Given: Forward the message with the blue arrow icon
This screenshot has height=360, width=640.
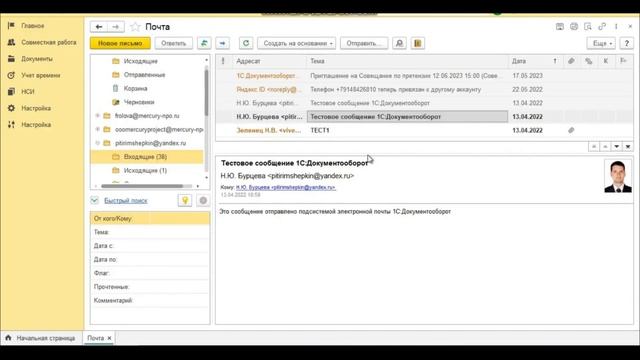Looking at the screenshot, I should [x=222, y=43].
